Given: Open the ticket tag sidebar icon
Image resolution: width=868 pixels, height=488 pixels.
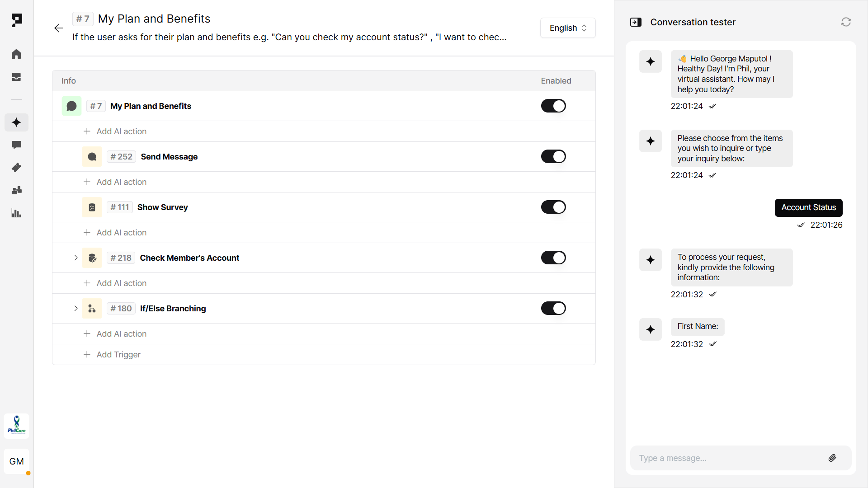Looking at the screenshot, I should click(x=16, y=168).
